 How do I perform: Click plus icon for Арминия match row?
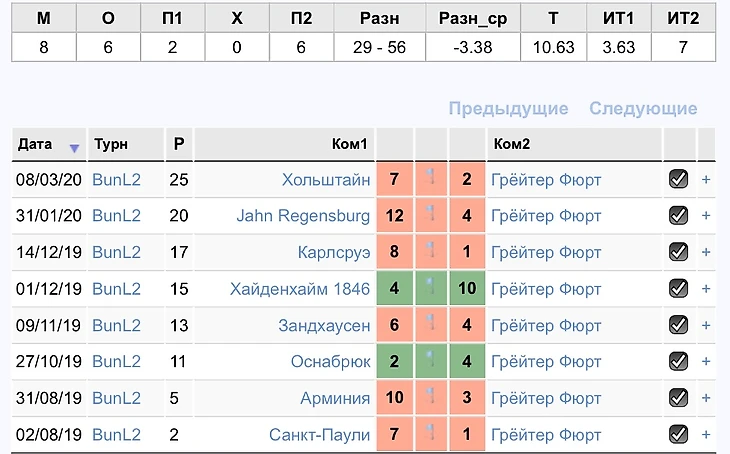point(706,398)
